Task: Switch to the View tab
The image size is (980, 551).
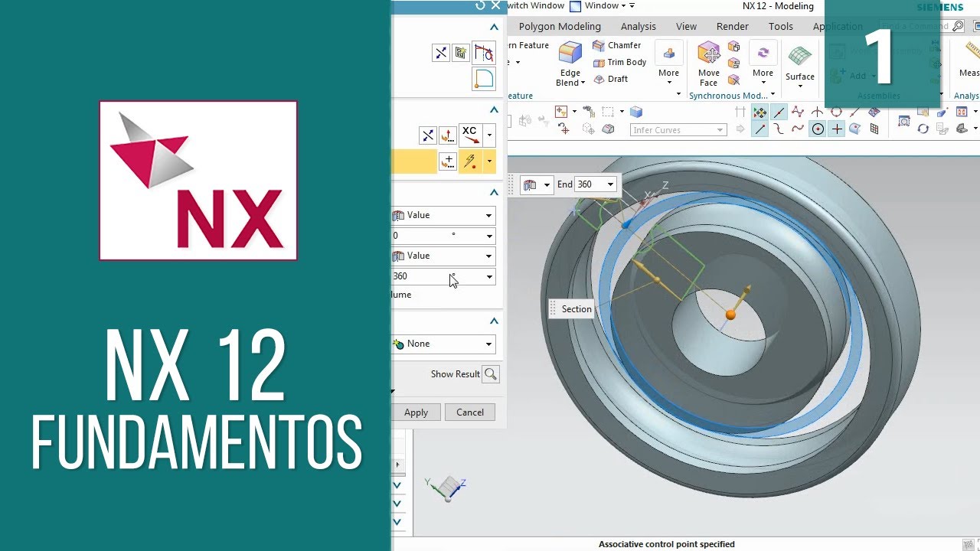Action: [x=686, y=26]
